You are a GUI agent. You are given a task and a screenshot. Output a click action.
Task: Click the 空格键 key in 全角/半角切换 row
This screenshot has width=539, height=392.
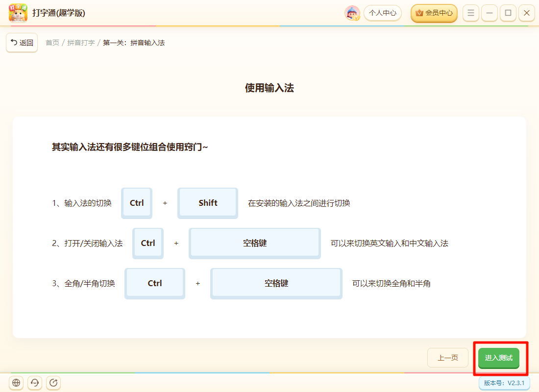[x=276, y=284]
